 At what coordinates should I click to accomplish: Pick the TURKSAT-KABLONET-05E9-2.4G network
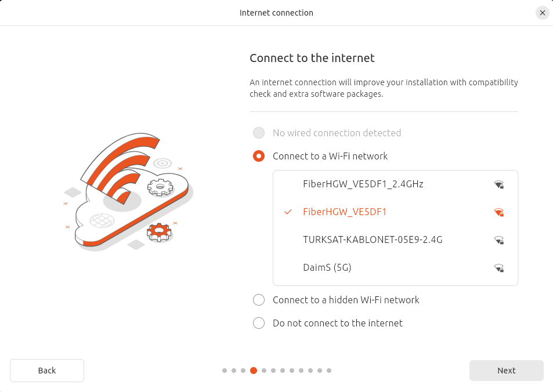tap(373, 239)
